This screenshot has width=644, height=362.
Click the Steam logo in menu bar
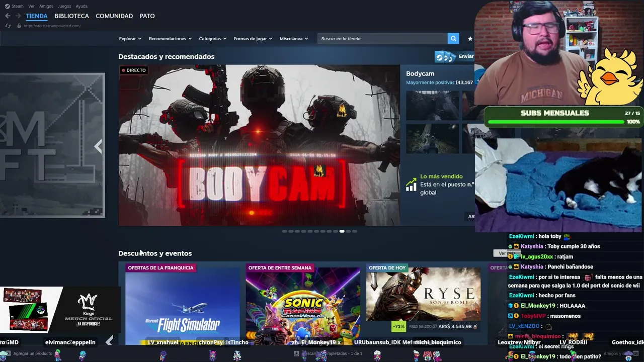(7, 6)
